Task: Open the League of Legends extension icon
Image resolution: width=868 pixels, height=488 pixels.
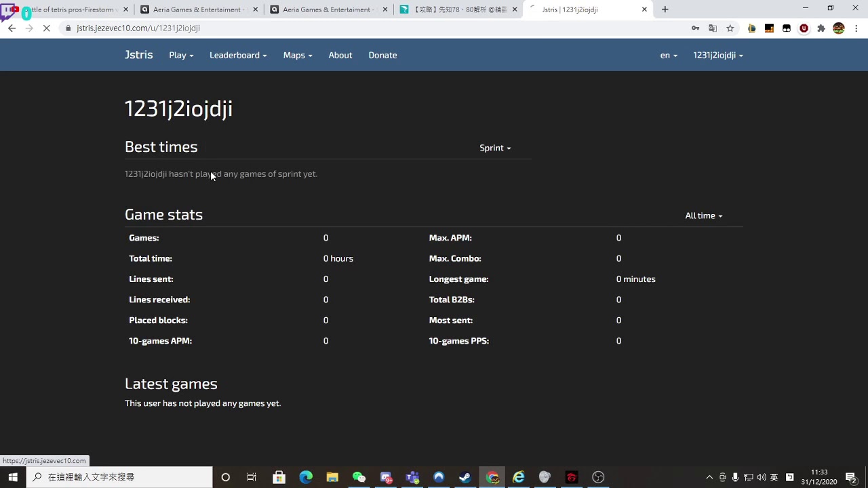Action: pos(751,28)
